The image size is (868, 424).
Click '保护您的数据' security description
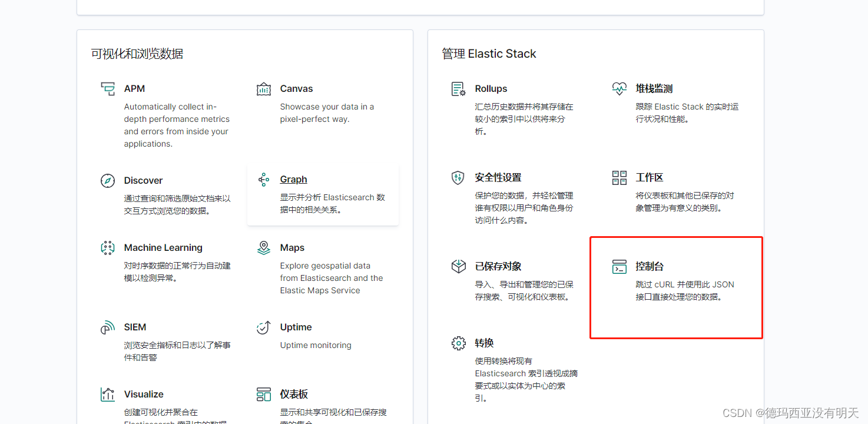[524, 208]
